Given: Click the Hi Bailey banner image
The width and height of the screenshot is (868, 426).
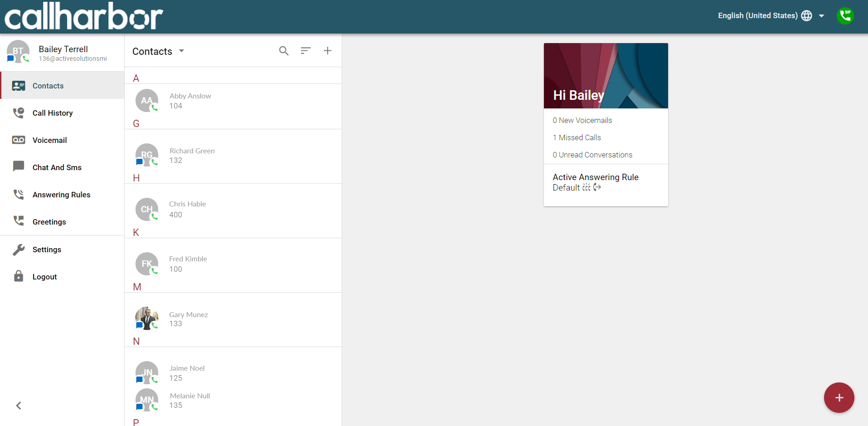Looking at the screenshot, I should point(606,76).
